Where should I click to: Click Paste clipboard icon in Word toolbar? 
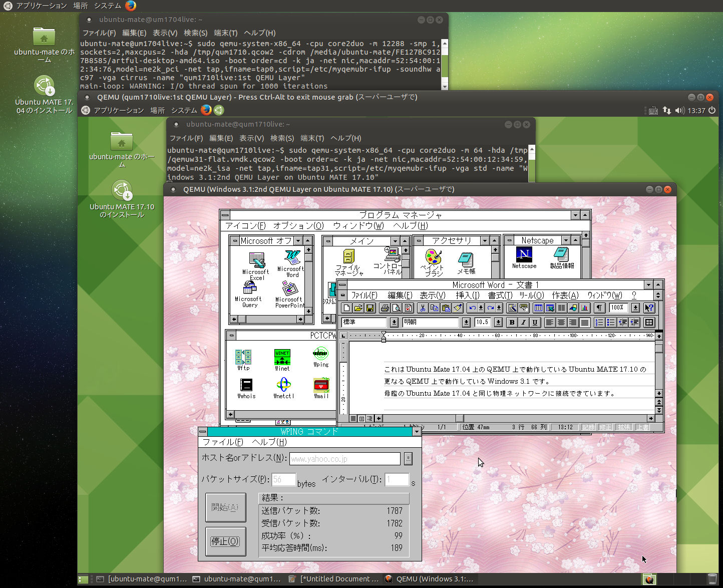pyautogui.click(x=446, y=308)
